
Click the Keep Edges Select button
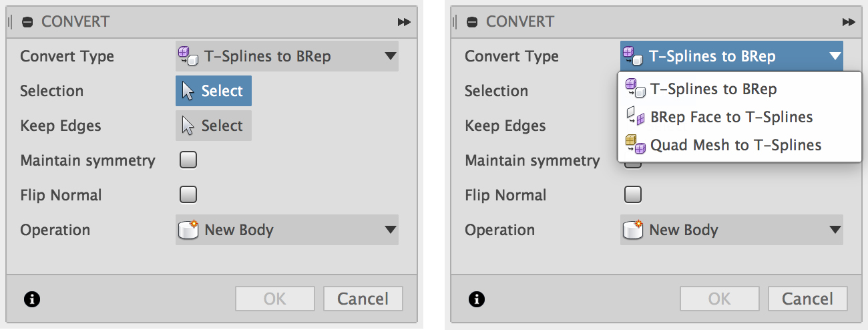pyautogui.click(x=214, y=126)
